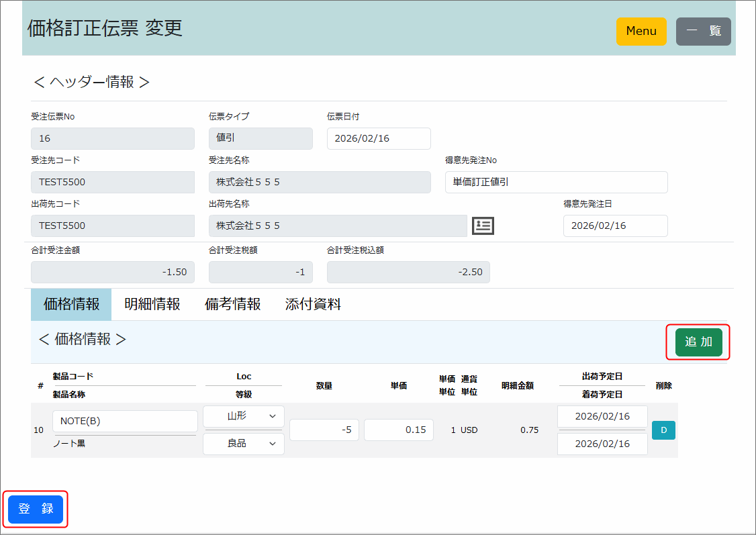Click the 伝票日付 date field
The image size is (756, 535).
379,139
